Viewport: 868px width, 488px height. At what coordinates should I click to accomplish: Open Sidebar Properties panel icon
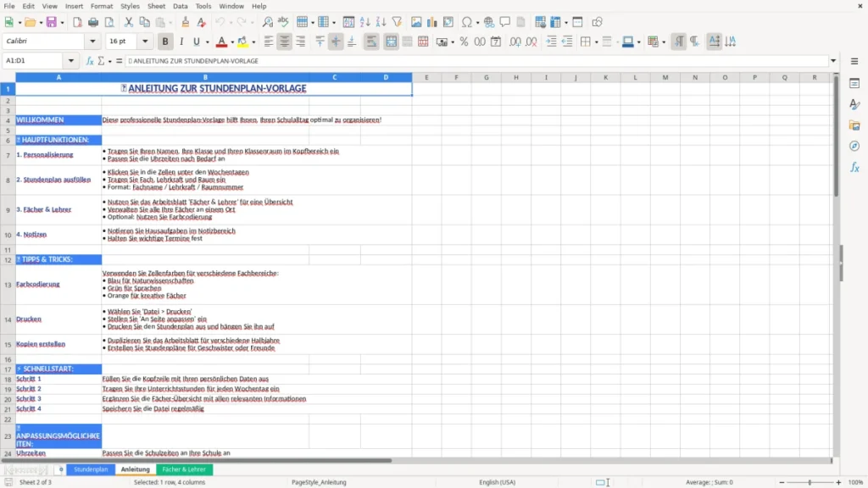click(854, 83)
